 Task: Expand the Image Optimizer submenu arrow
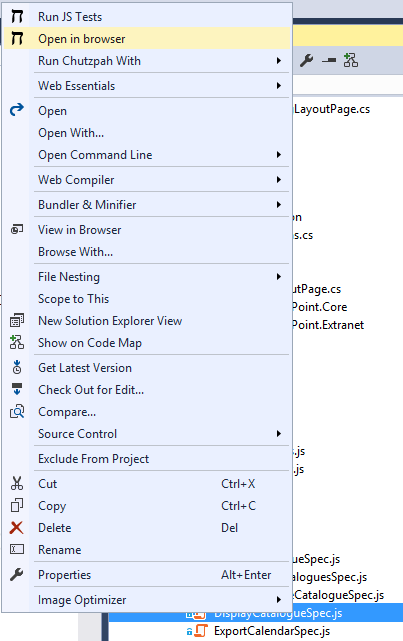(279, 600)
